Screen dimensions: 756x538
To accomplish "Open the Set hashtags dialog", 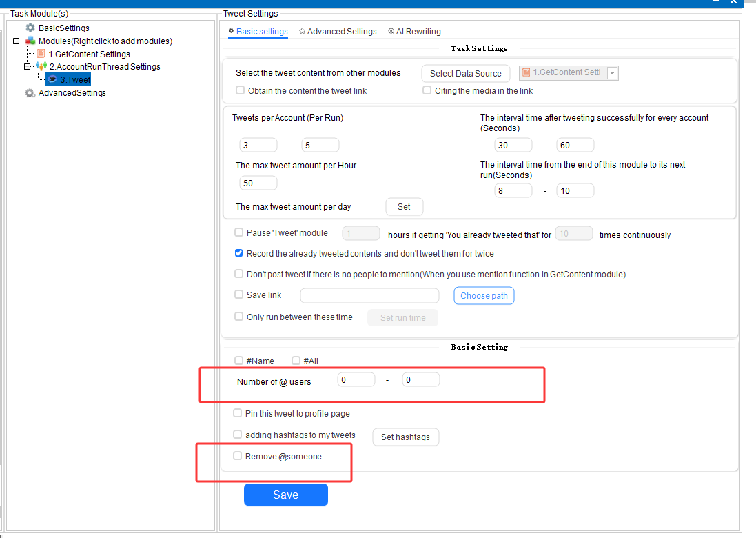I will (x=405, y=437).
